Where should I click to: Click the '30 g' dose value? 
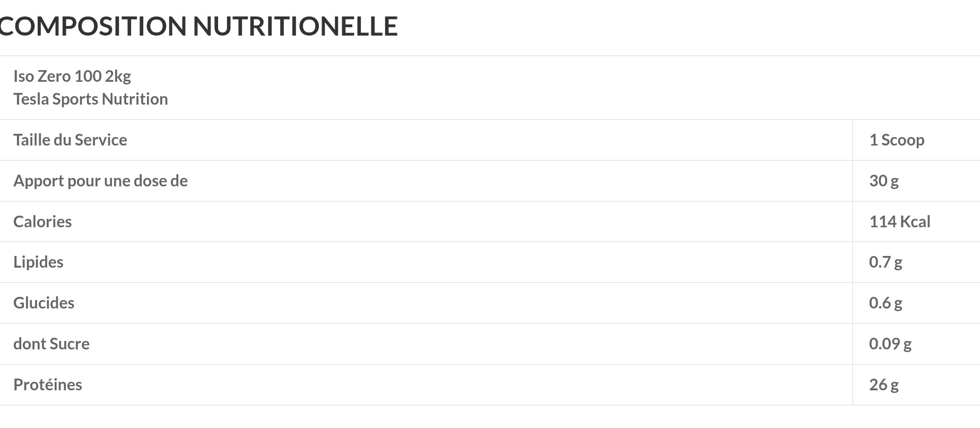point(883,181)
